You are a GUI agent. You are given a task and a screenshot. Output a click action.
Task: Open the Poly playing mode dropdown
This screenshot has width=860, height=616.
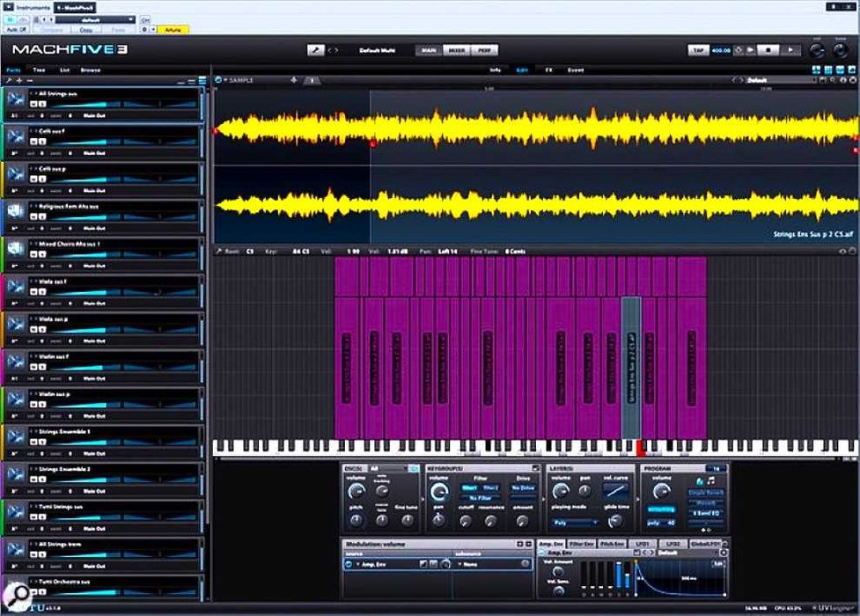[x=575, y=523]
